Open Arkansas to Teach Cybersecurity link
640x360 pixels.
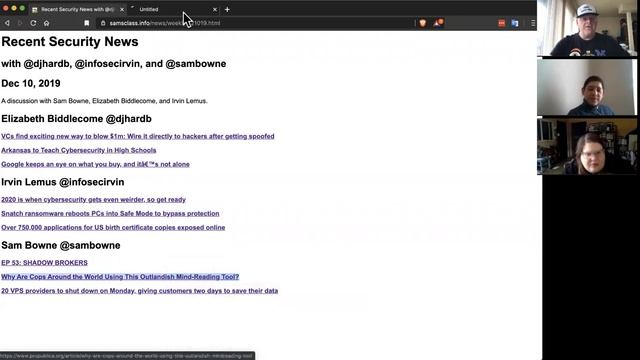78,150
